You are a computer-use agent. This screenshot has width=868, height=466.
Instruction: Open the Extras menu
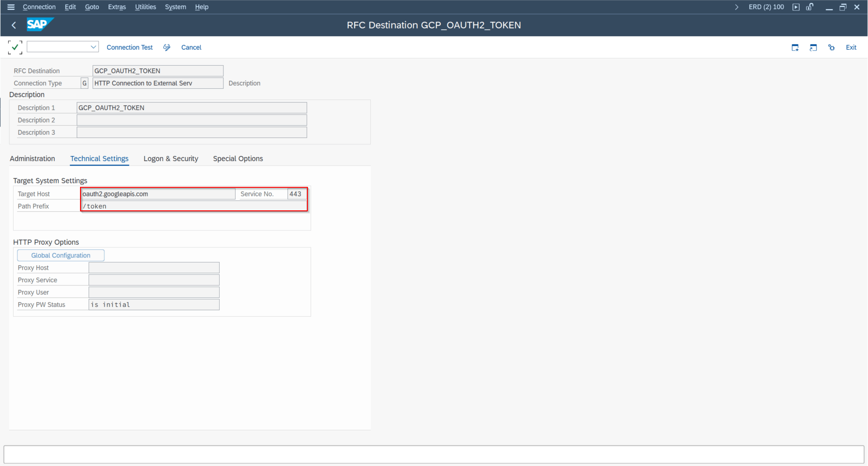(117, 7)
